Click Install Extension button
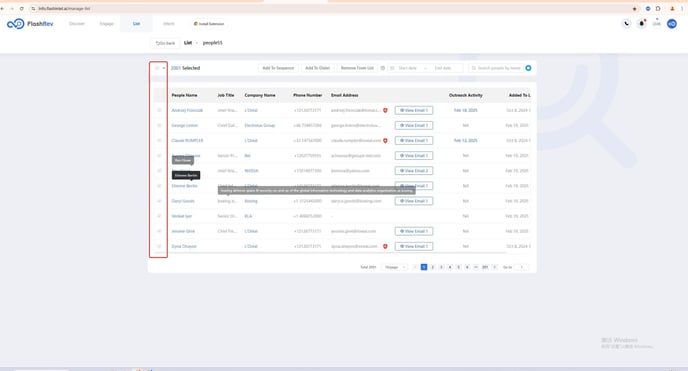The width and height of the screenshot is (688, 371). pyautogui.click(x=209, y=24)
